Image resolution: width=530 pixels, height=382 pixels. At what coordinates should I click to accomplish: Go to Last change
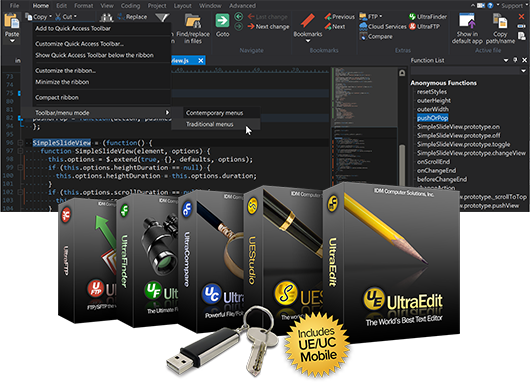pos(267,17)
